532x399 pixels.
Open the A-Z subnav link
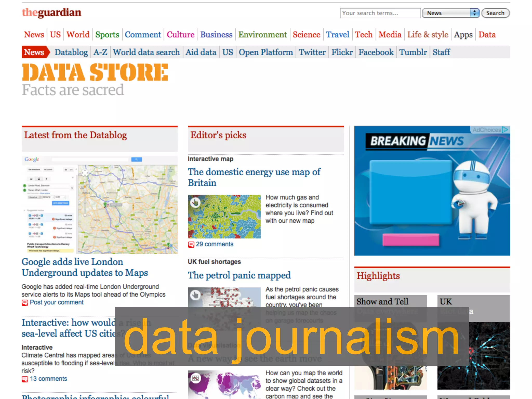101,52
